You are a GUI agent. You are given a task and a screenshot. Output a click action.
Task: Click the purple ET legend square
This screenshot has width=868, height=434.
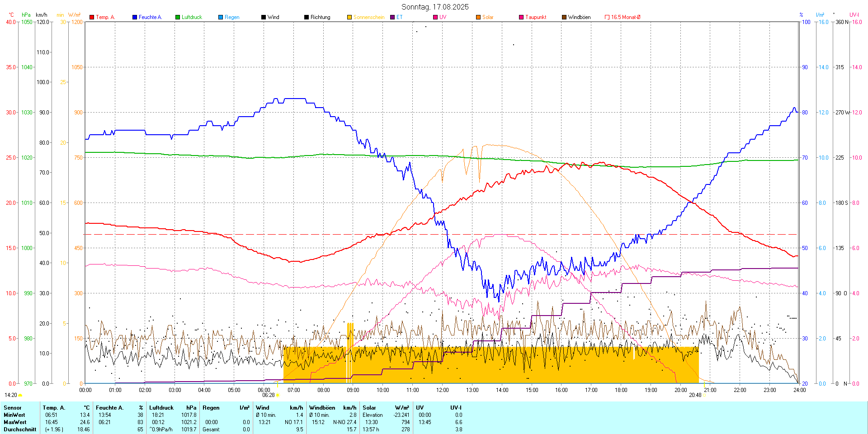[x=392, y=17]
